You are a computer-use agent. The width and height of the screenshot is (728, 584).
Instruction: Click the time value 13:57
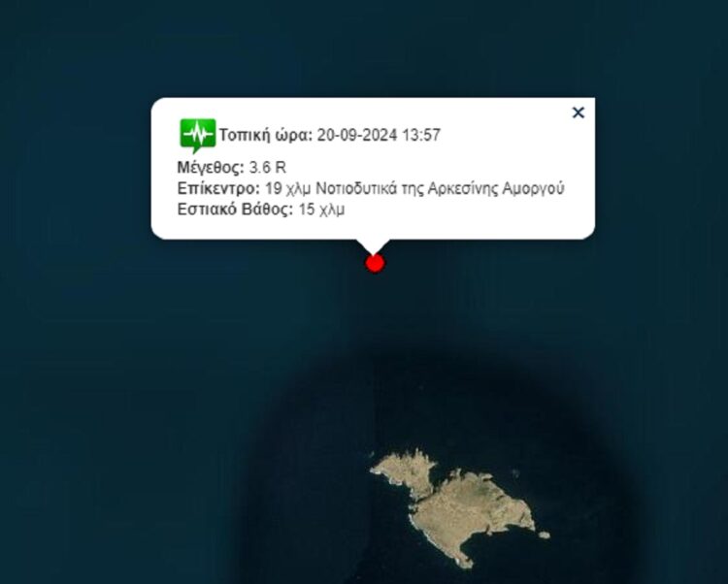tap(421, 136)
